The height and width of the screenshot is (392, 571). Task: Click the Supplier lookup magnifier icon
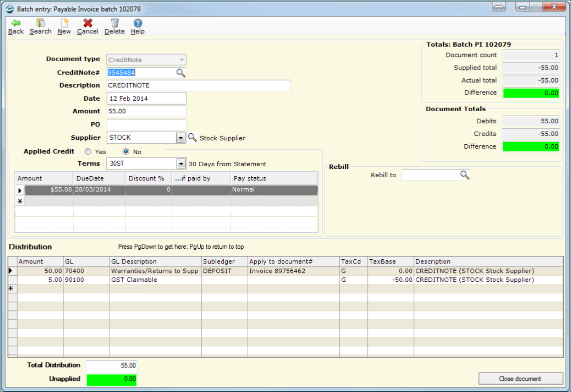[x=192, y=138]
